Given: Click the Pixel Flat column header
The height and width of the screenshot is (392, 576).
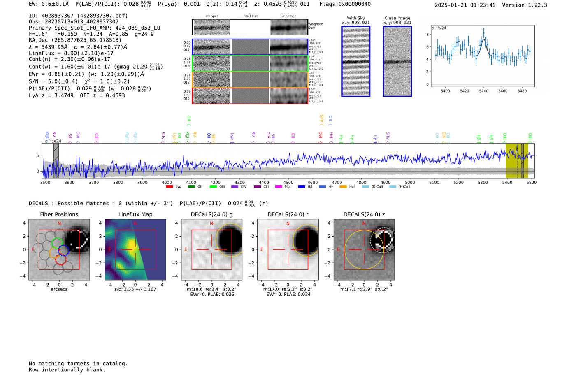Looking at the screenshot, I should (251, 16).
